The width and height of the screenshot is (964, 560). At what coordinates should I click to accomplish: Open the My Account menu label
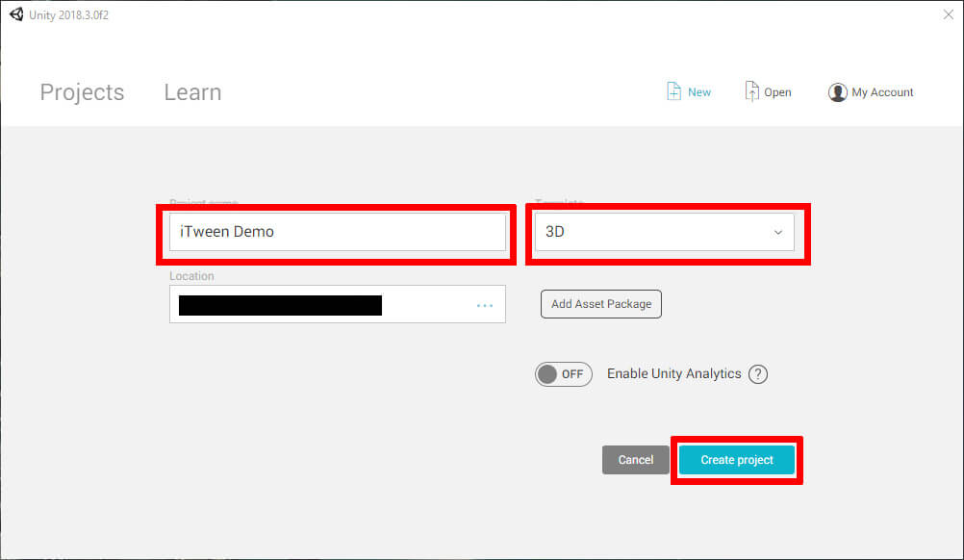point(882,92)
